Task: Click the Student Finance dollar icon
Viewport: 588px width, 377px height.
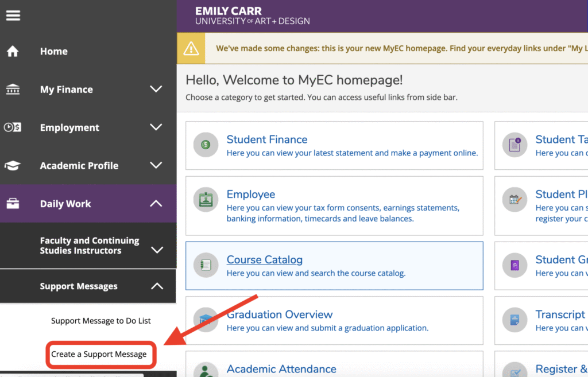Action: (206, 145)
